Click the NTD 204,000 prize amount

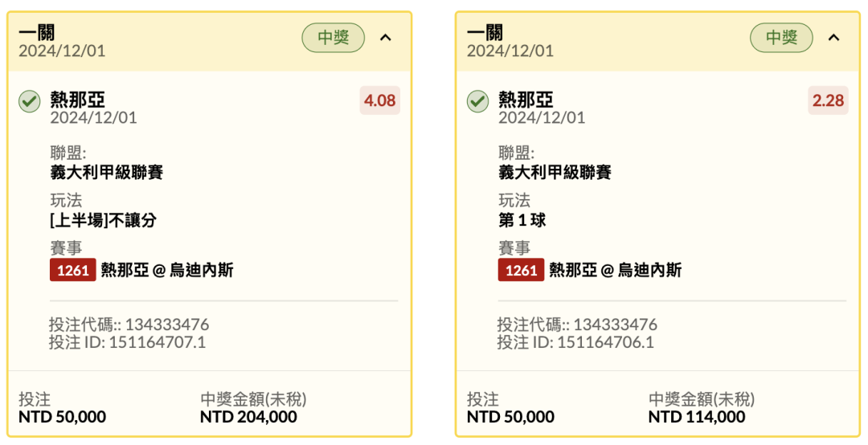click(248, 417)
